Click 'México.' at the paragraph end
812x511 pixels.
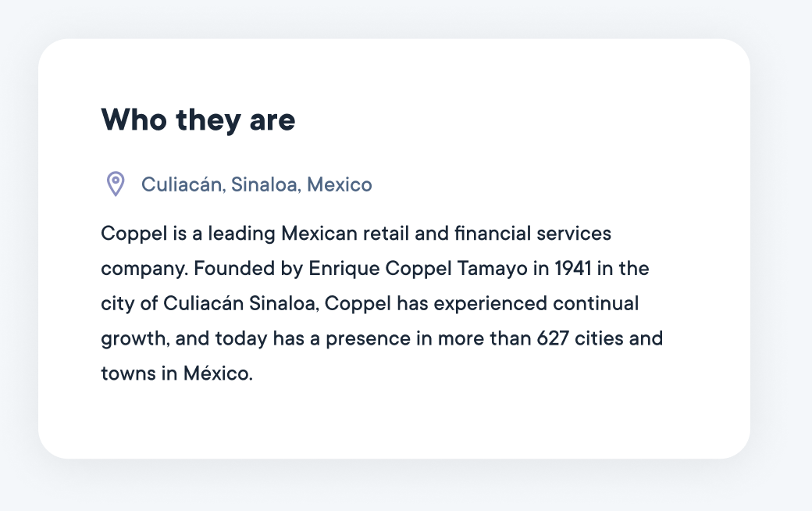218,373
